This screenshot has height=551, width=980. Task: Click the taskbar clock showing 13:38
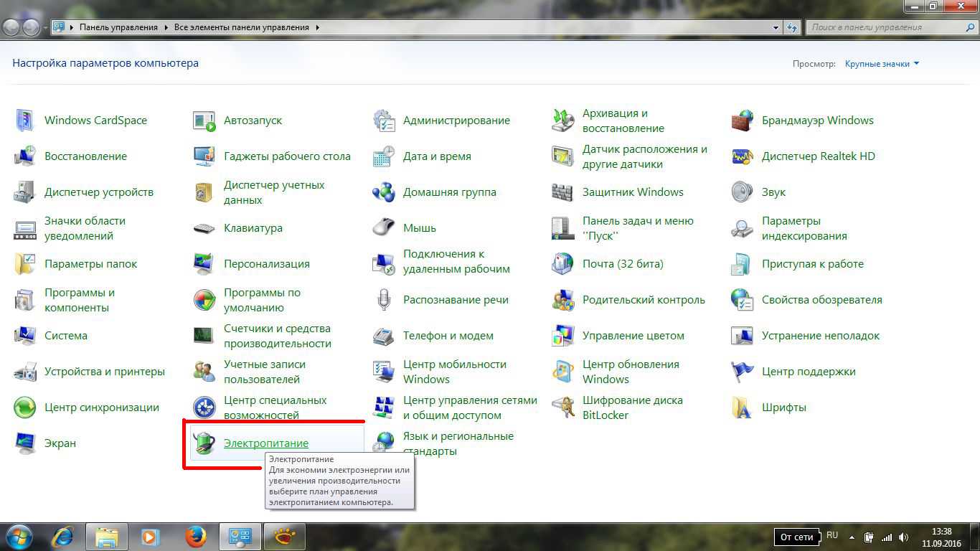tap(942, 537)
